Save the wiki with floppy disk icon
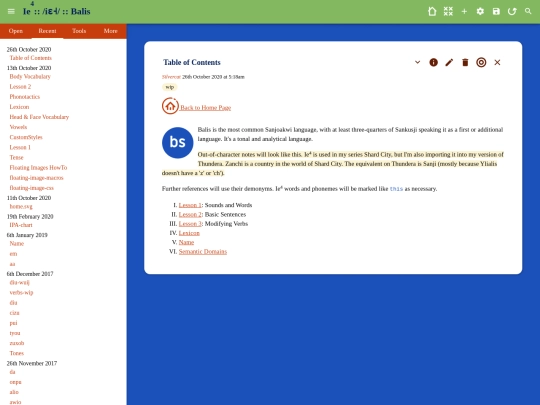 coord(496,11)
